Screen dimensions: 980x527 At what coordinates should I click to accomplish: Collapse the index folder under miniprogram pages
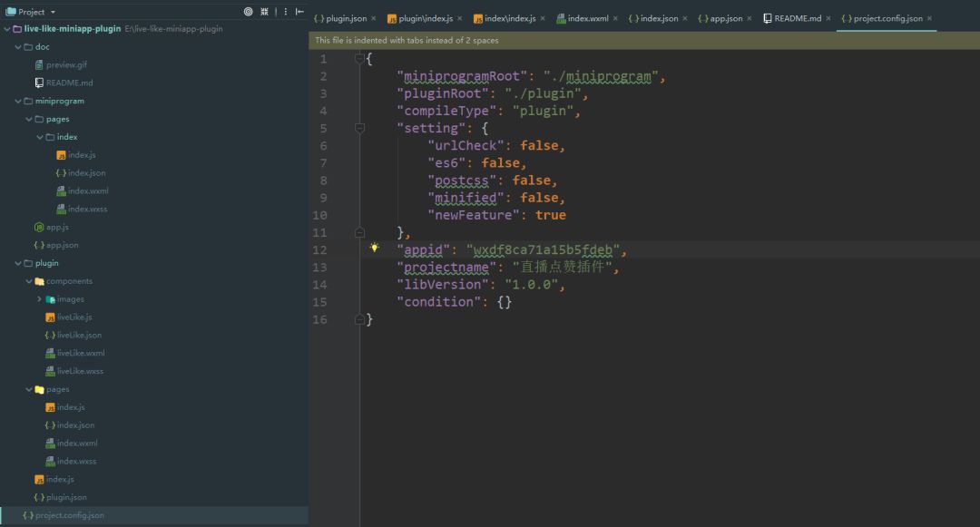(39, 137)
